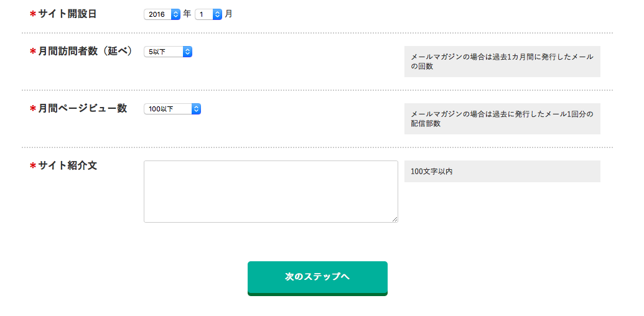The height and width of the screenshot is (316, 644).
Task: Click the サイト開設日 field label
Action: [x=67, y=14]
